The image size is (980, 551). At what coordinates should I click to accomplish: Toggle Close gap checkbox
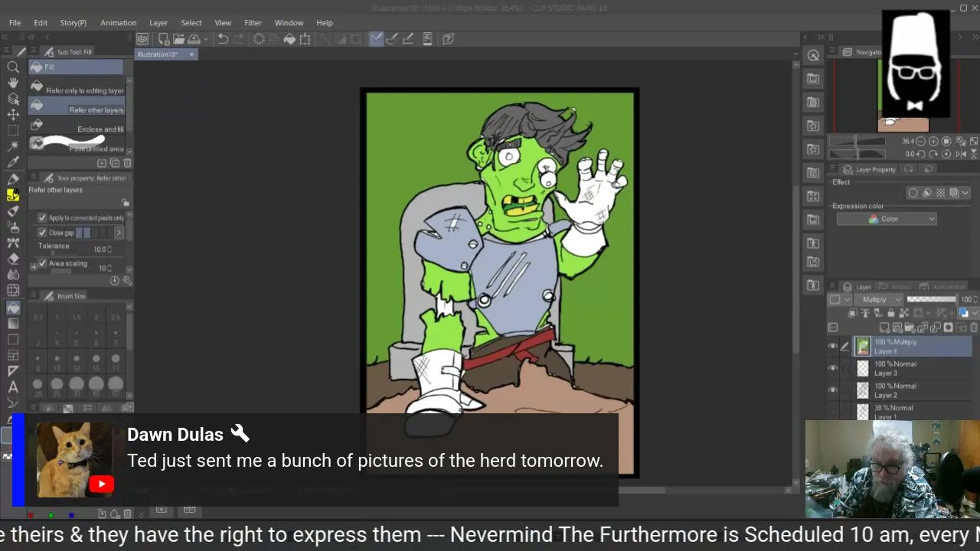pos(42,233)
